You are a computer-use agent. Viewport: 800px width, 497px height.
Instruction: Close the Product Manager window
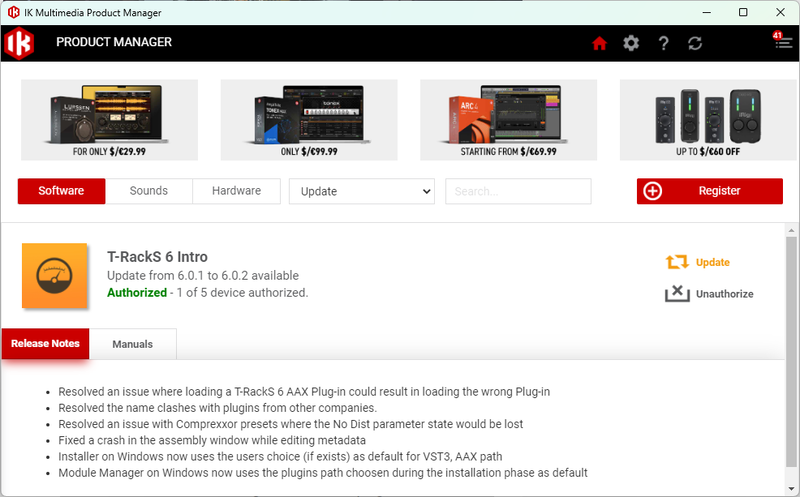pos(780,12)
